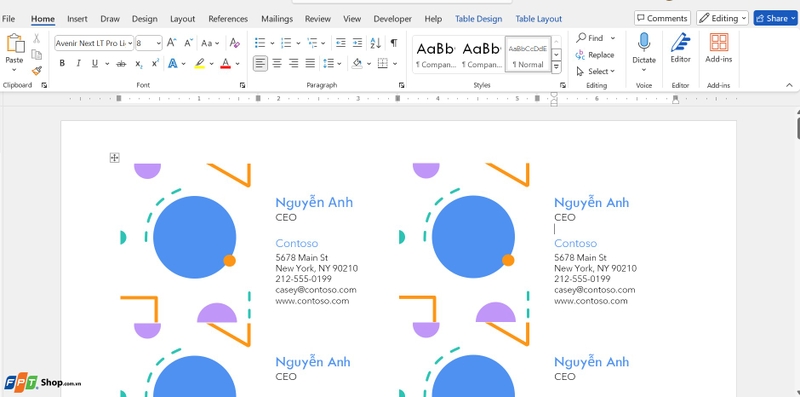Apply Text Effects glowing A icon
The height and width of the screenshot is (397, 800).
click(x=173, y=64)
